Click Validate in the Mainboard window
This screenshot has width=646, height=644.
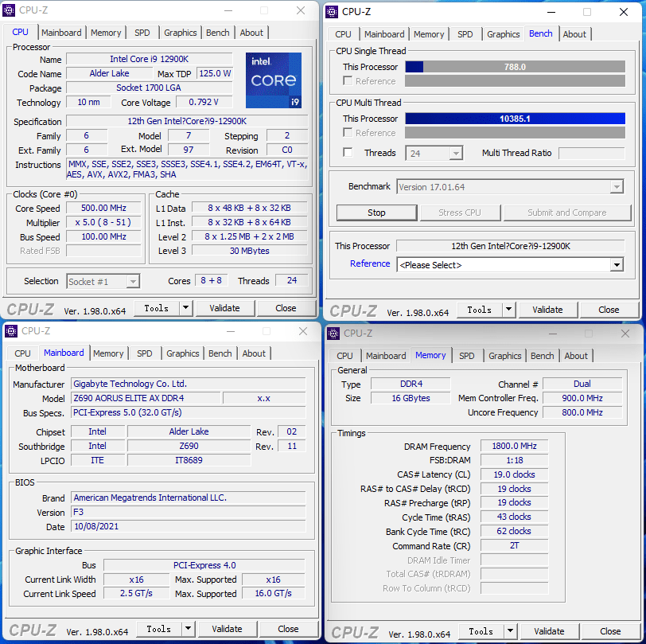click(227, 629)
